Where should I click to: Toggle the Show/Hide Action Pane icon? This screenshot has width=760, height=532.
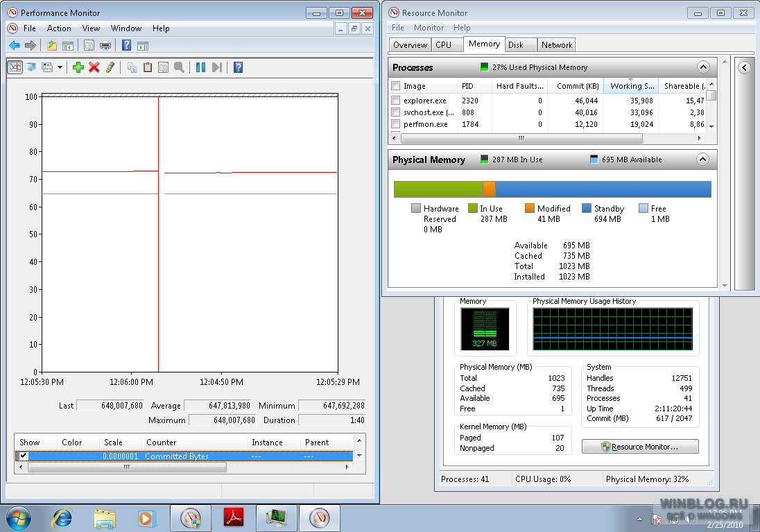(x=143, y=46)
